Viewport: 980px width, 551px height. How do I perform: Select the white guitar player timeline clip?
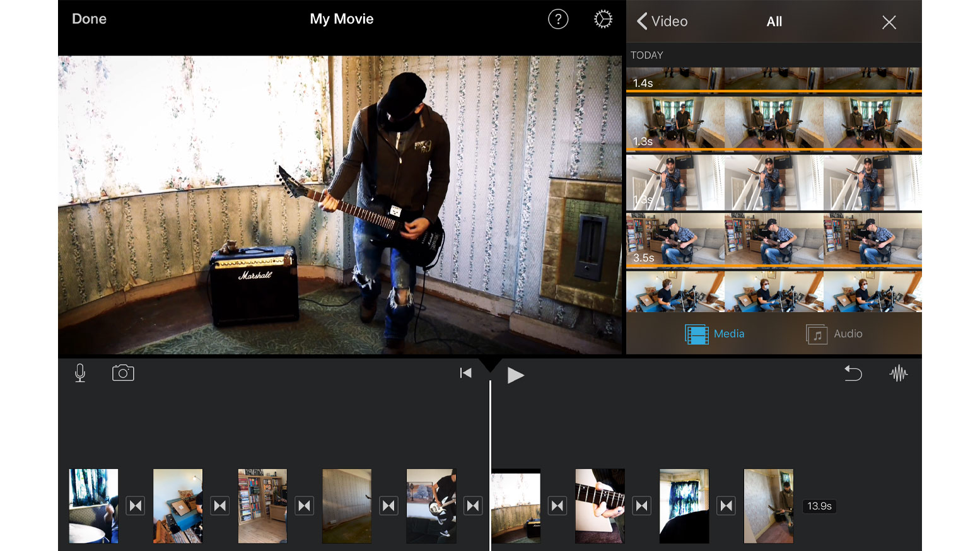coord(431,506)
